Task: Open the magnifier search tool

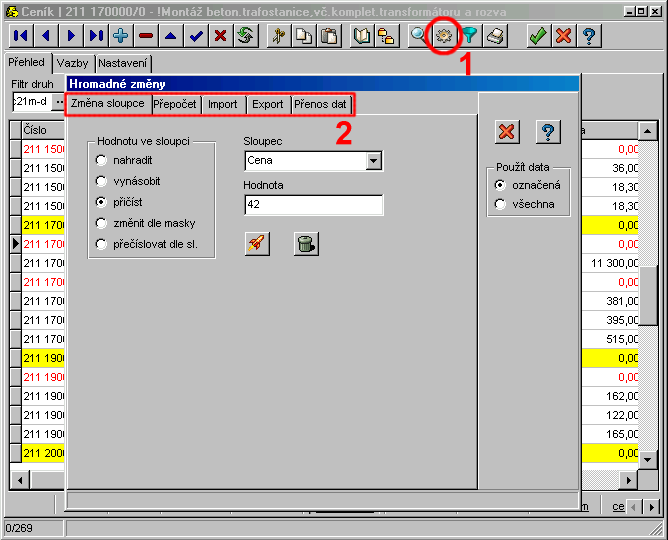Action: (x=419, y=35)
